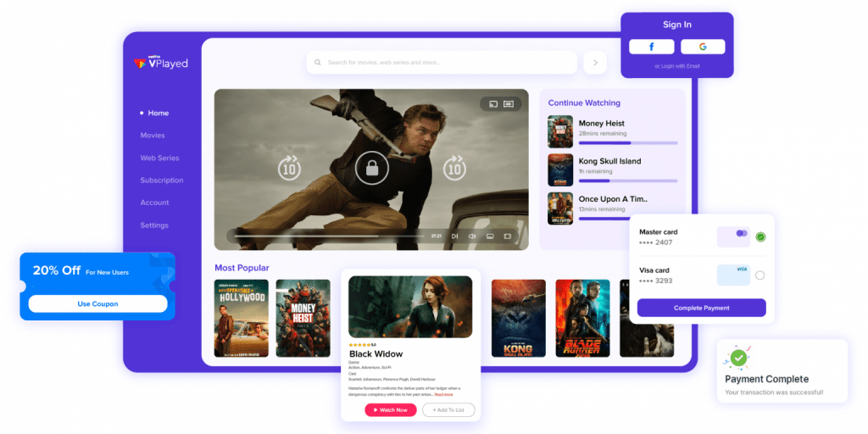This screenshot has height=434, width=868.
Task: Click the subtitles icon on video
Action: (509, 103)
